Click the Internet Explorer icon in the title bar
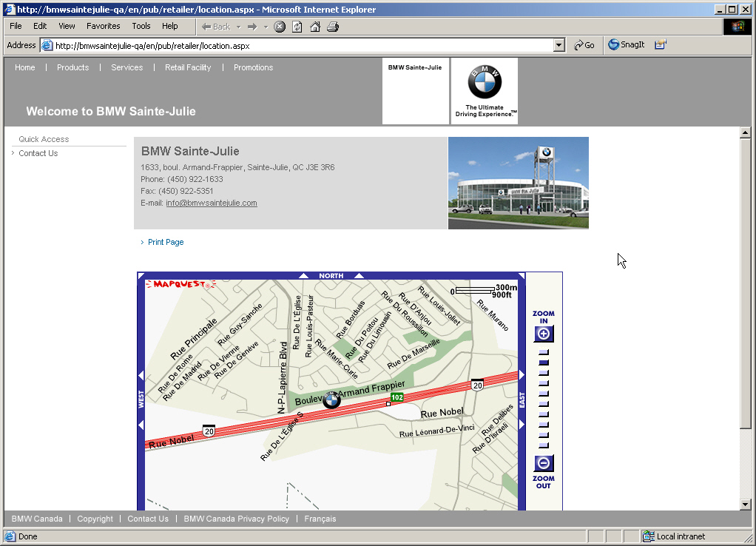The image size is (756, 546). pos(10,9)
